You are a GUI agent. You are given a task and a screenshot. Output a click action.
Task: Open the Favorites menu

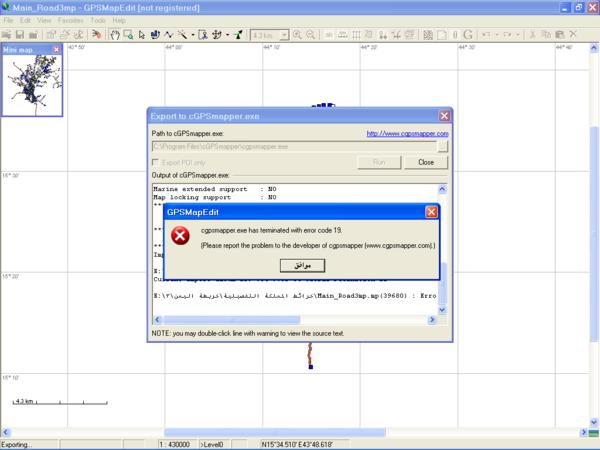[70, 20]
